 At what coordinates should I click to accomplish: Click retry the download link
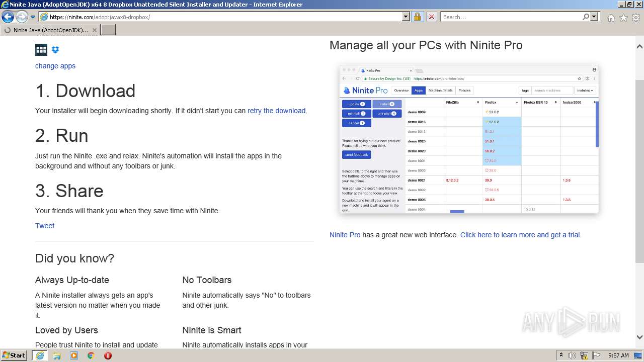[x=276, y=111]
